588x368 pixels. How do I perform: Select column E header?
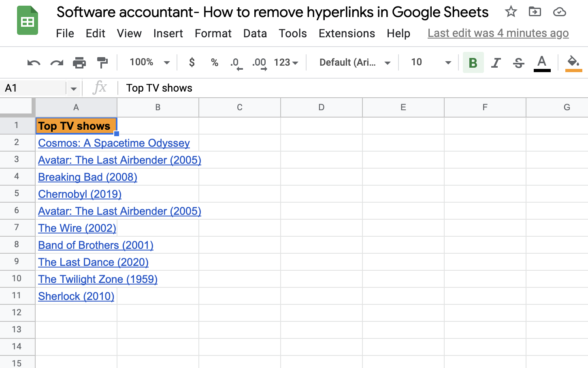[x=403, y=107]
